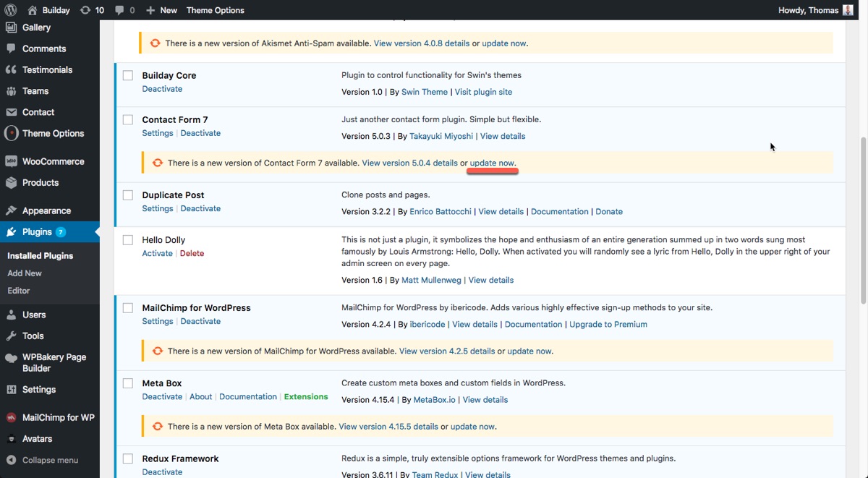Click the Settings sidebar icon
Image resolution: width=868 pixels, height=478 pixels.
11,389
